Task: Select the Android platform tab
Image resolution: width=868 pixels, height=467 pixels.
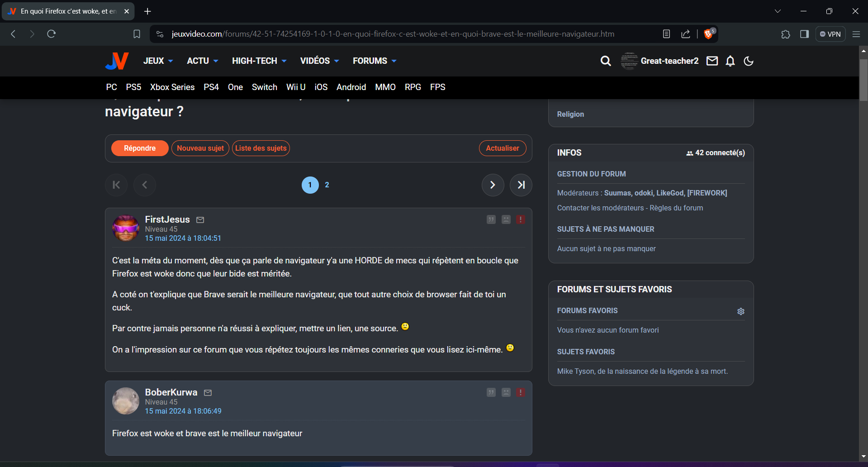Action: (351, 87)
